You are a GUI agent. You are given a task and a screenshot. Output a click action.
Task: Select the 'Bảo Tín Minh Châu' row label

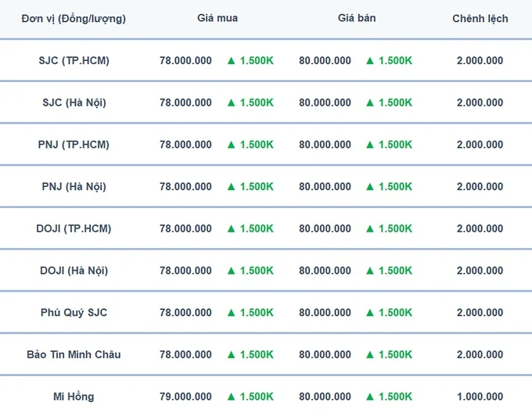[x=74, y=354]
